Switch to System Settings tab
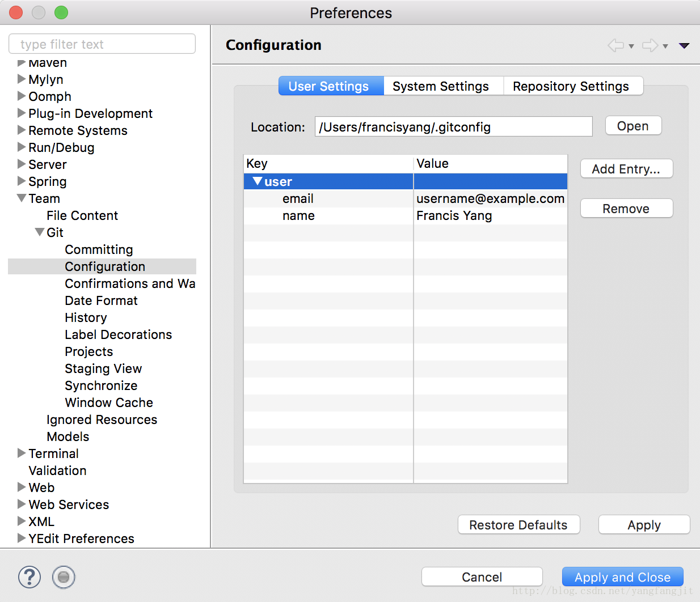Viewport: 700px width, 602px height. (x=441, y=86)
